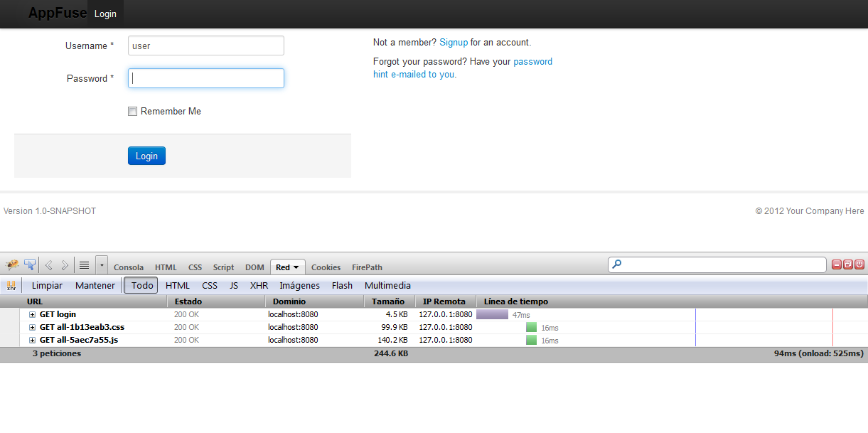
Task: Switch to the Consola tab
Action: (x=129, y=267)
